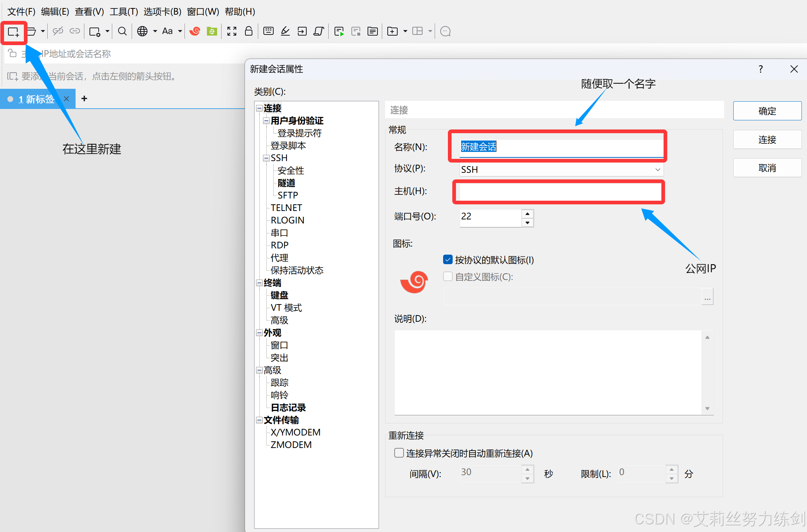Click the red Xshell swirl toolbar icon

click(195, 32)
